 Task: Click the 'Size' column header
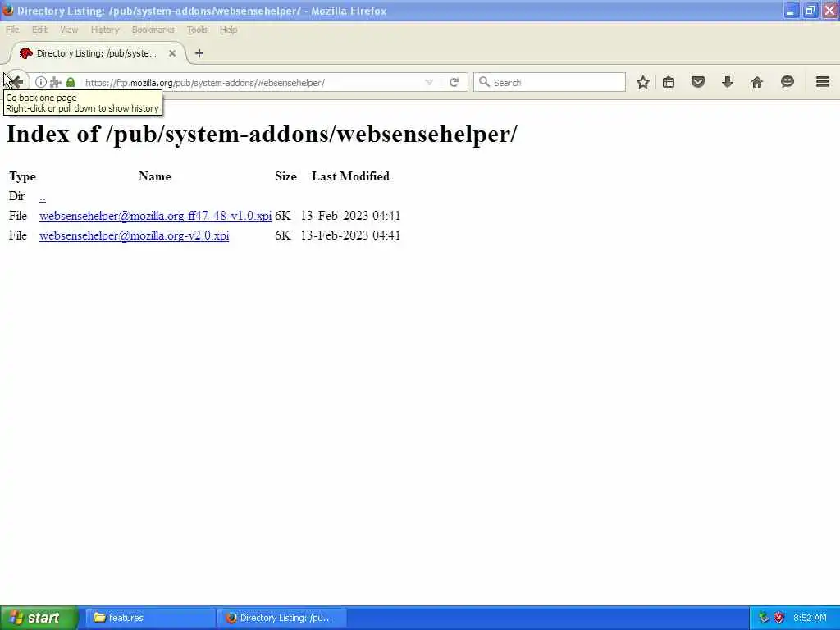click(x=285, y=176)
